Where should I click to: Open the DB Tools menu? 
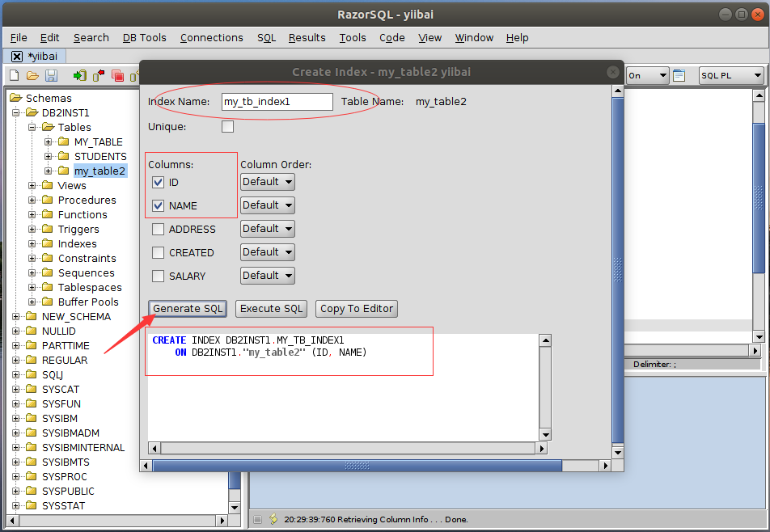tap(144, 37)
